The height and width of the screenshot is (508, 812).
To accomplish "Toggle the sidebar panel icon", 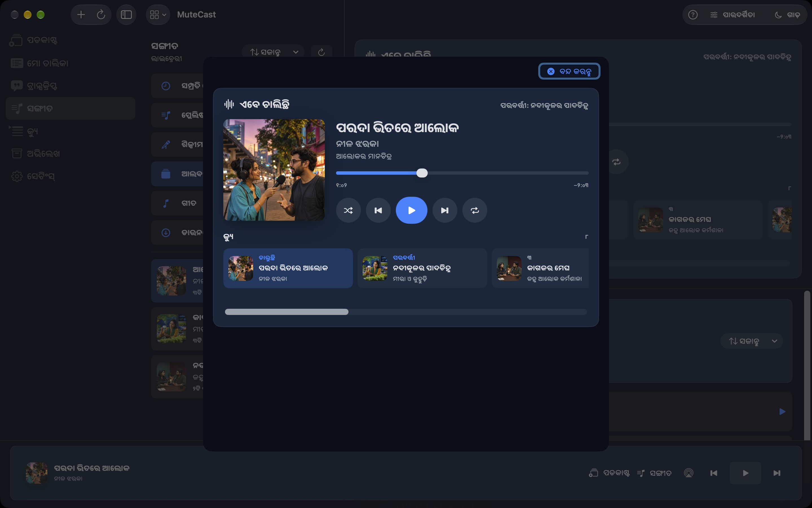I will (x=126, y=14).
